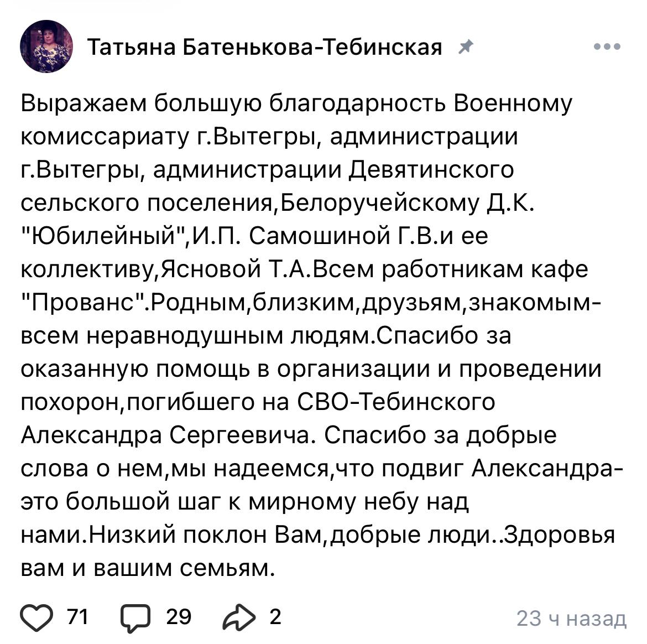Click the 71 likes counter
Viewport: 647px width, 644px height.
click(78, 617)
